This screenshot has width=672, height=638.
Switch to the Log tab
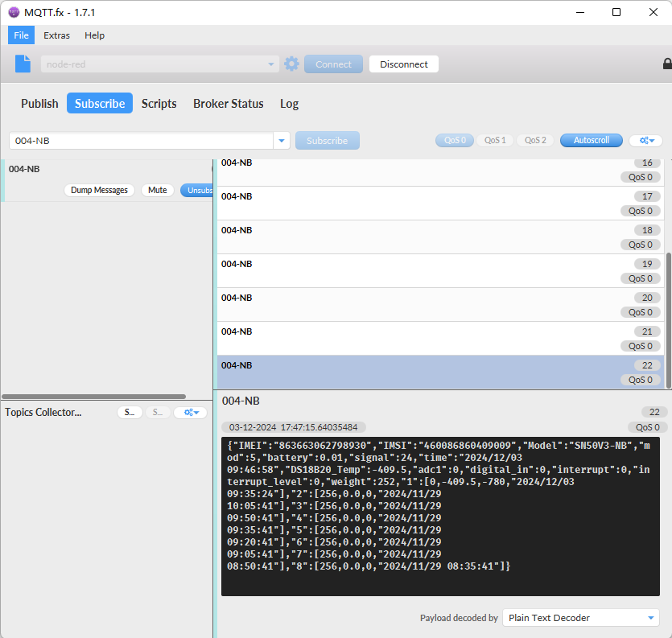(x=289, y=103)
